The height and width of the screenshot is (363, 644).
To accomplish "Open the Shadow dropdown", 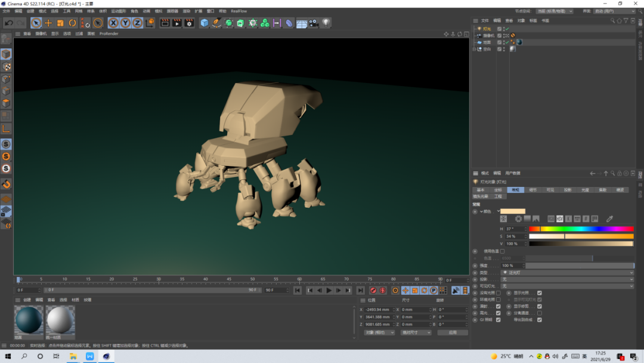I will click(567, 279).
